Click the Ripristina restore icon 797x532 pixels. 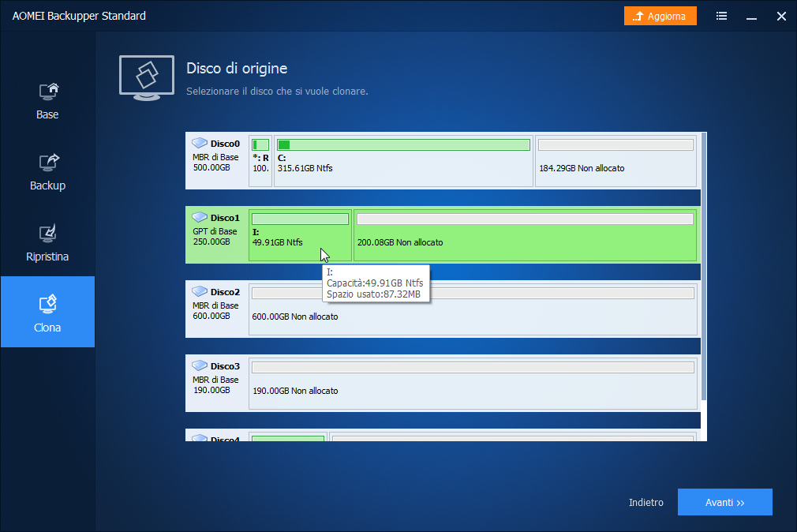48,234
